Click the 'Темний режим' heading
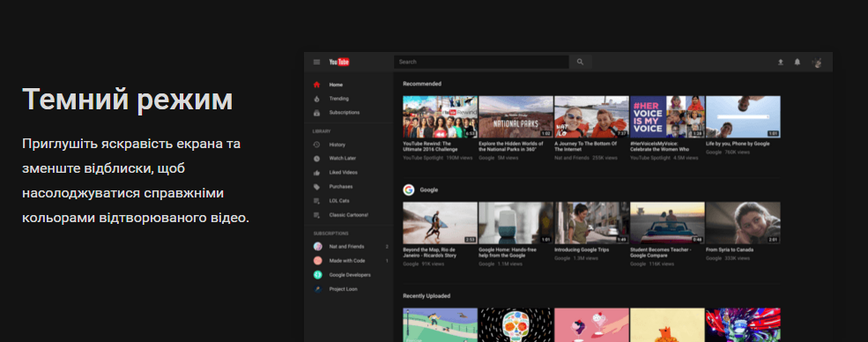The image size is (868, 342). pos(127,100)
